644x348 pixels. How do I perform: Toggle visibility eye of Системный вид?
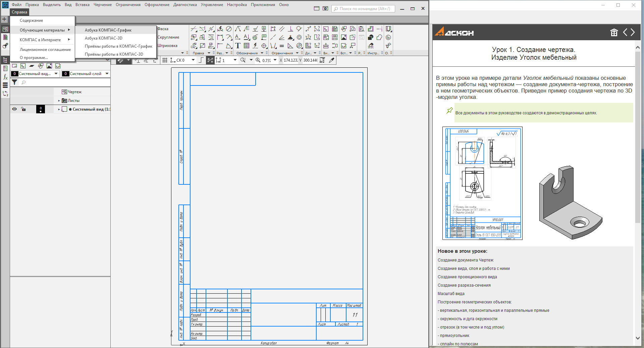pyautogui.click(x=14, y=109)
